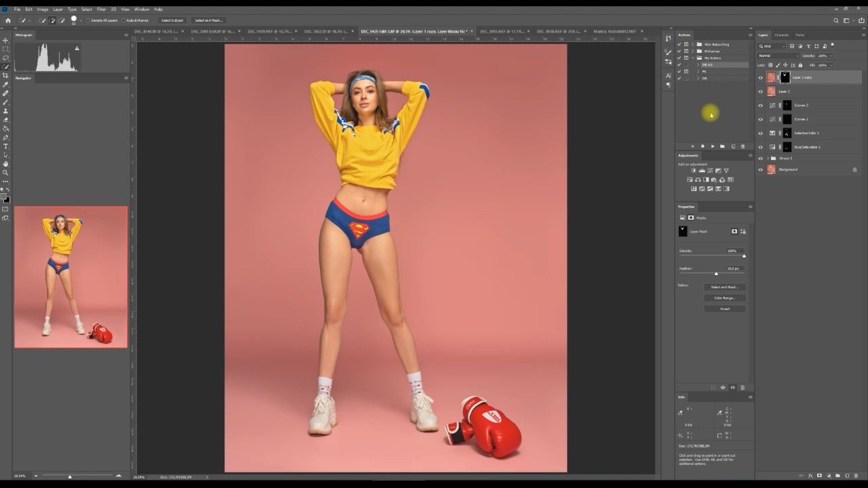This screenshot has height=488, width=868.
Task: Toggle visibility of Curves 1 layer
Action: point(760,119)
